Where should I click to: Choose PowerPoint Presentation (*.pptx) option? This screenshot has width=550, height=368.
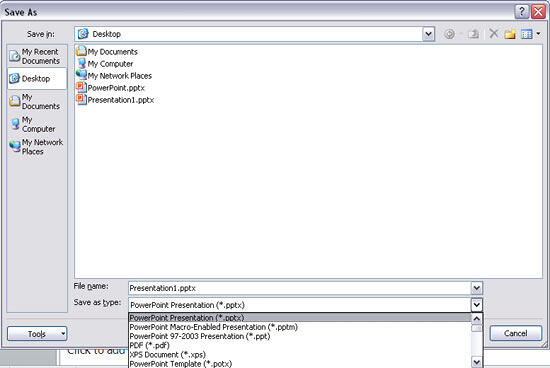tap(300, 318)
